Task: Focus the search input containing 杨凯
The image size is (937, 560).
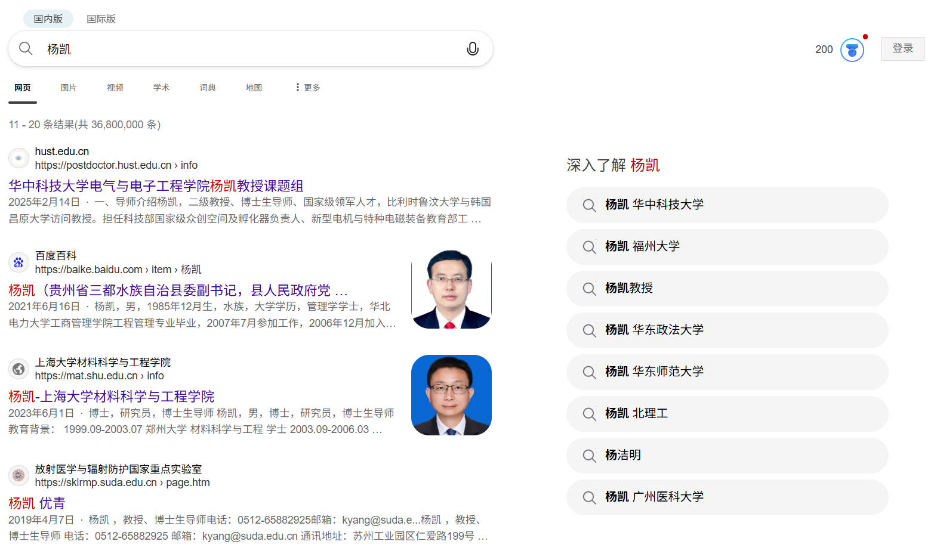Action: [x=251, y=49]
